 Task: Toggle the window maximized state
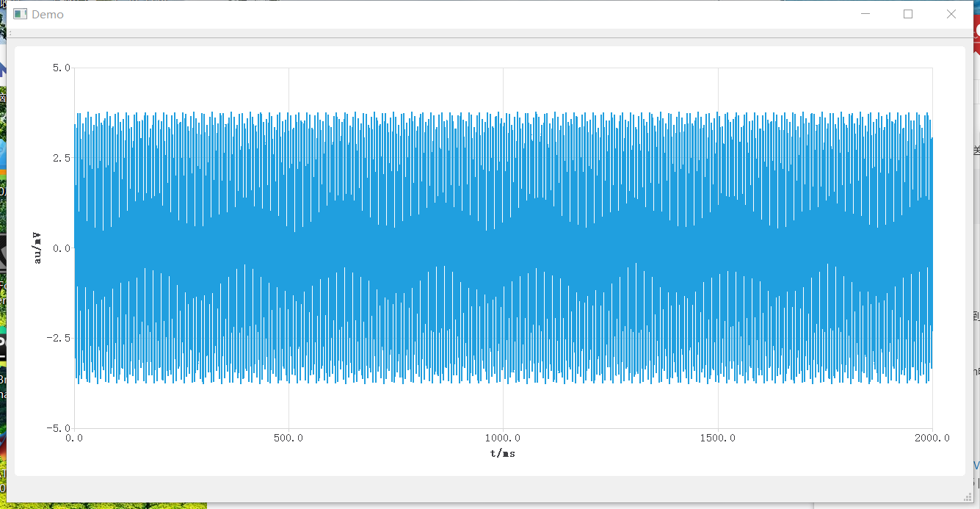point(908,13)
